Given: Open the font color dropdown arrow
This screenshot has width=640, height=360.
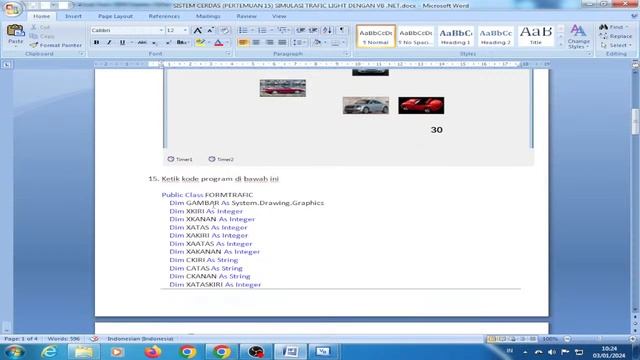Looking at the screenshot, I should pos(227,42).
